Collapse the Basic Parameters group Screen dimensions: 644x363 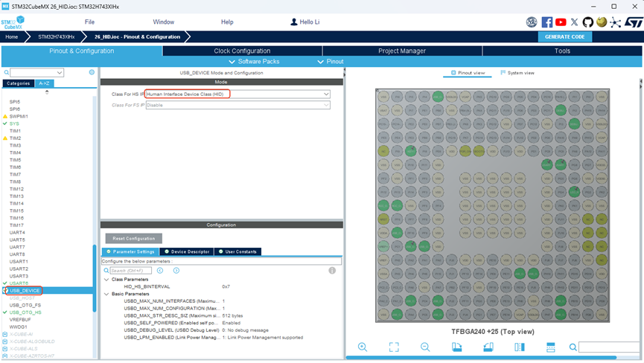tap(106, 294)
